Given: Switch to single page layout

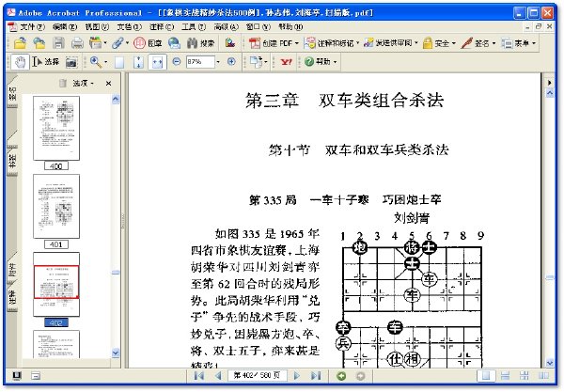Looking at the screenshot, I should click(486, 376).
